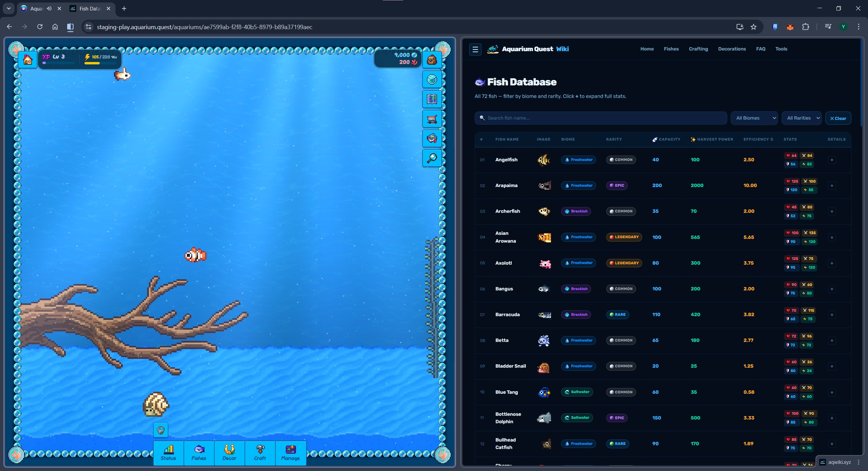Expand details for Axolotl row
This screenshot has width=868, height=471.
pyautogui.click(x=832, y=263)
